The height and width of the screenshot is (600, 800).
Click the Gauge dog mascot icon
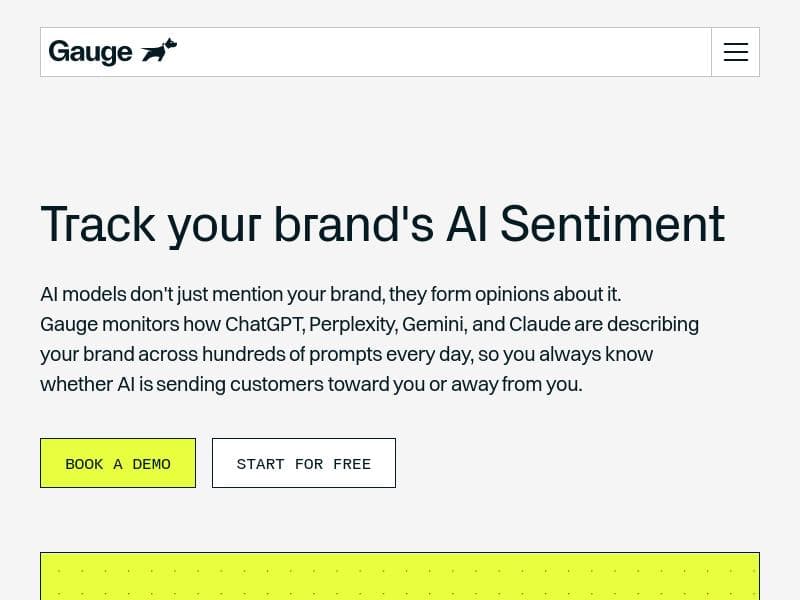159,51
